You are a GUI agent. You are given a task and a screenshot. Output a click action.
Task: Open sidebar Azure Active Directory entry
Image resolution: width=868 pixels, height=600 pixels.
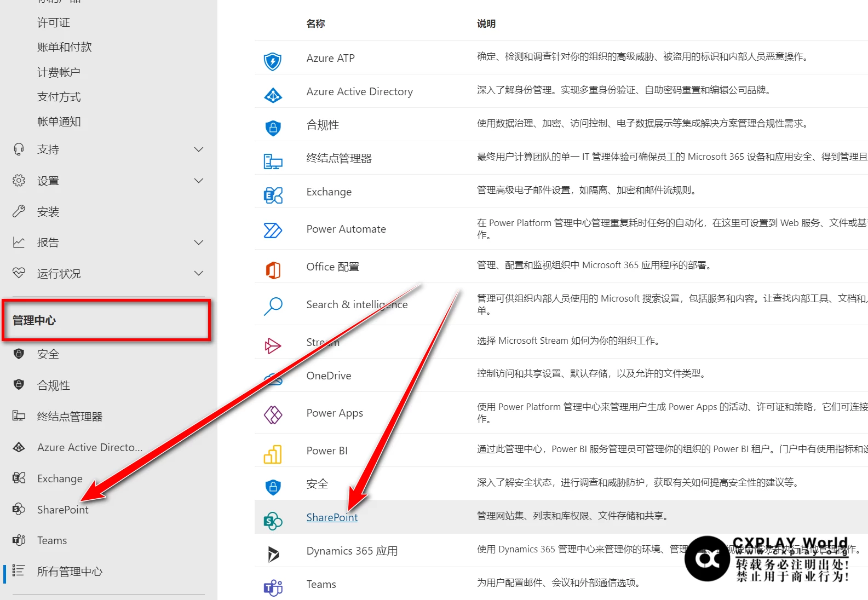(x=90, y=447)
